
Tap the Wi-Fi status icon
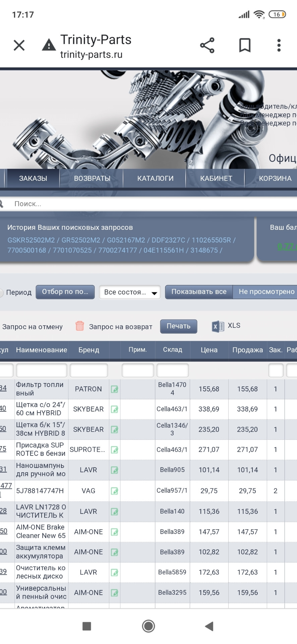point(259,14)
